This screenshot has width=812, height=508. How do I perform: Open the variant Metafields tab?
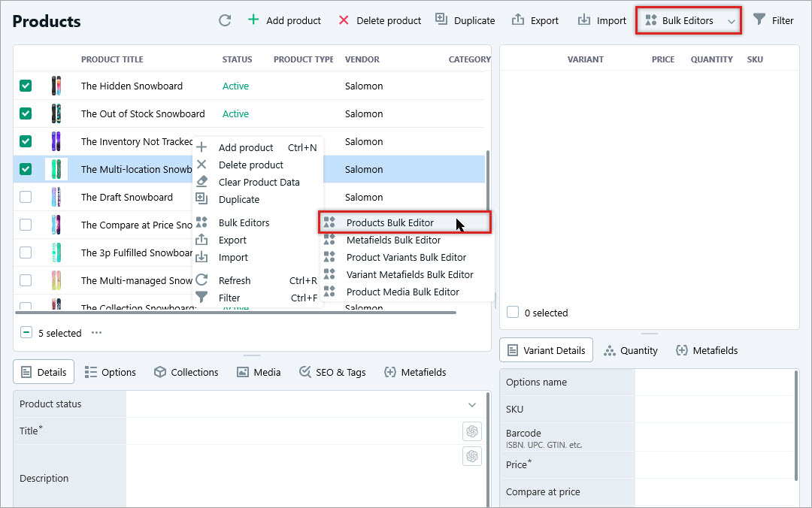tap(707, 351)
